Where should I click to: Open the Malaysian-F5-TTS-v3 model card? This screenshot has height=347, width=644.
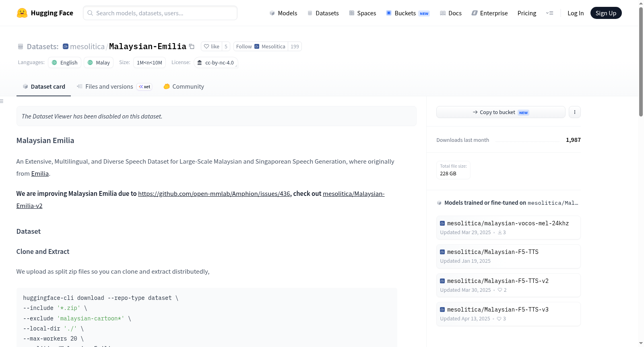pyautogui.click(x=508, y=314)
